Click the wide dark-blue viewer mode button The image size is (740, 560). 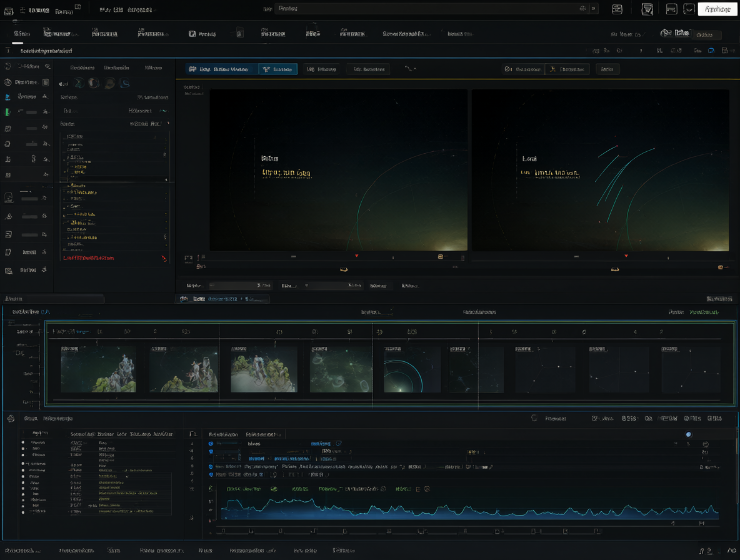222,69
